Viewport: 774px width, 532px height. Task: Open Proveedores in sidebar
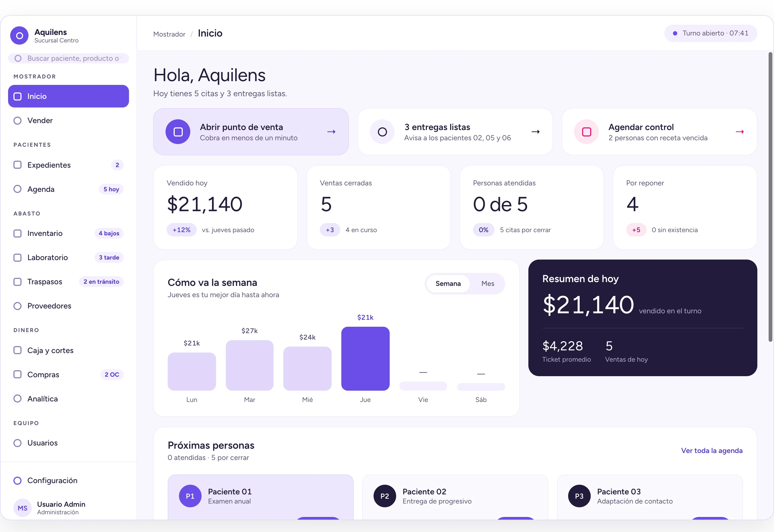point(68,306)
